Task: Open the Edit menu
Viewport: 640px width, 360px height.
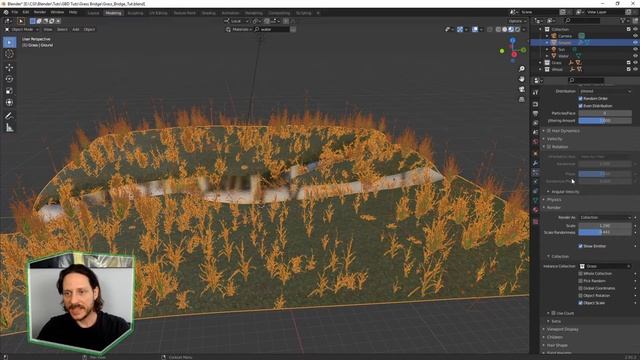Action: (26, 12)
